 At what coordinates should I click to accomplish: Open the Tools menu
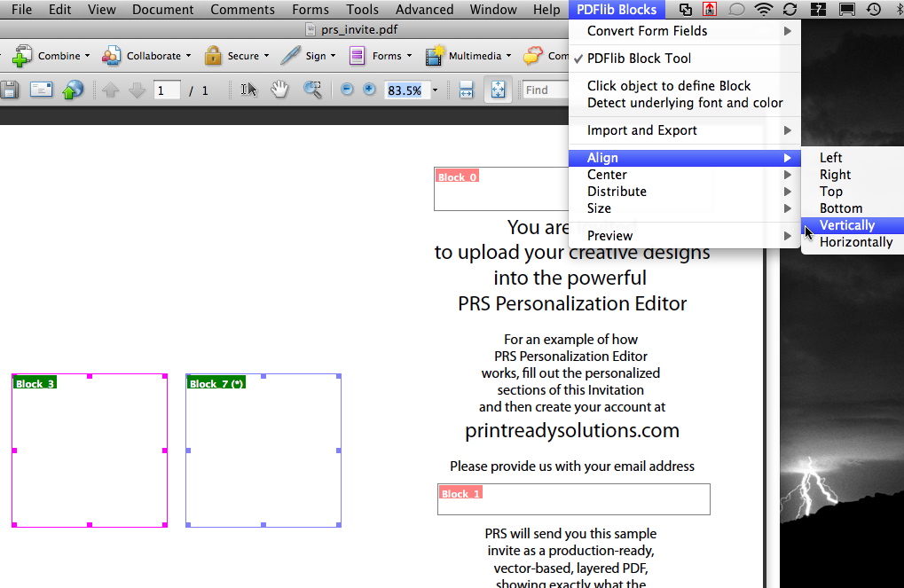pos(362,9)
